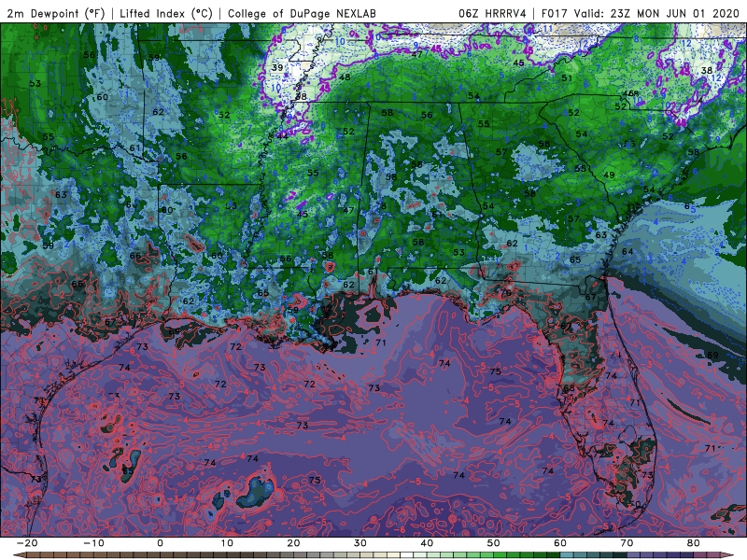The height and width of the screenshot is (560, 747).
Task: Click the dewpoint value 39 on the map
Action: 277,67
